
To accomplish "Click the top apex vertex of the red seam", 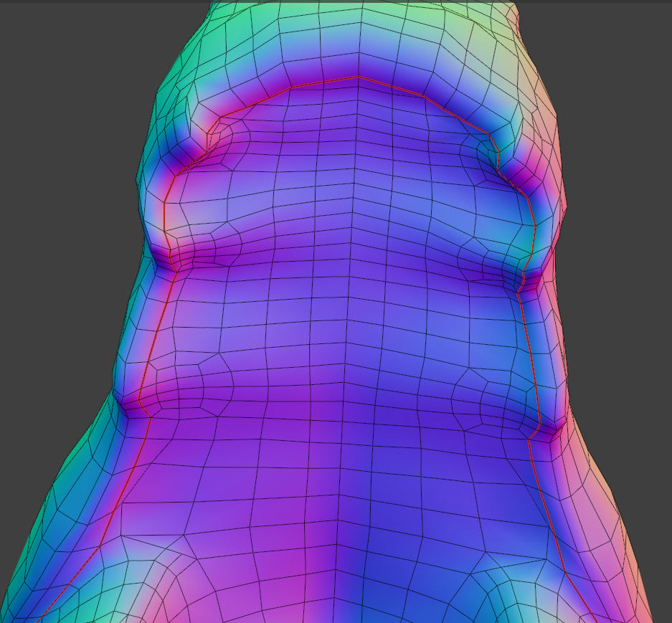I will (358, 76).
